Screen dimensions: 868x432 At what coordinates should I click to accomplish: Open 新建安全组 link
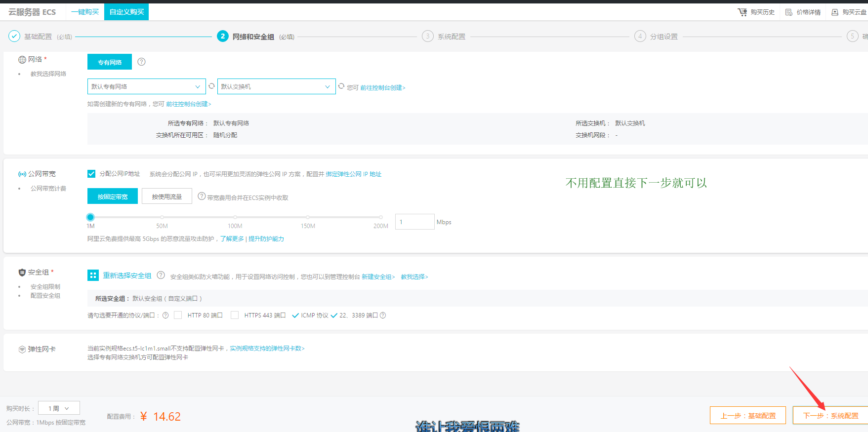click(378, 276)
